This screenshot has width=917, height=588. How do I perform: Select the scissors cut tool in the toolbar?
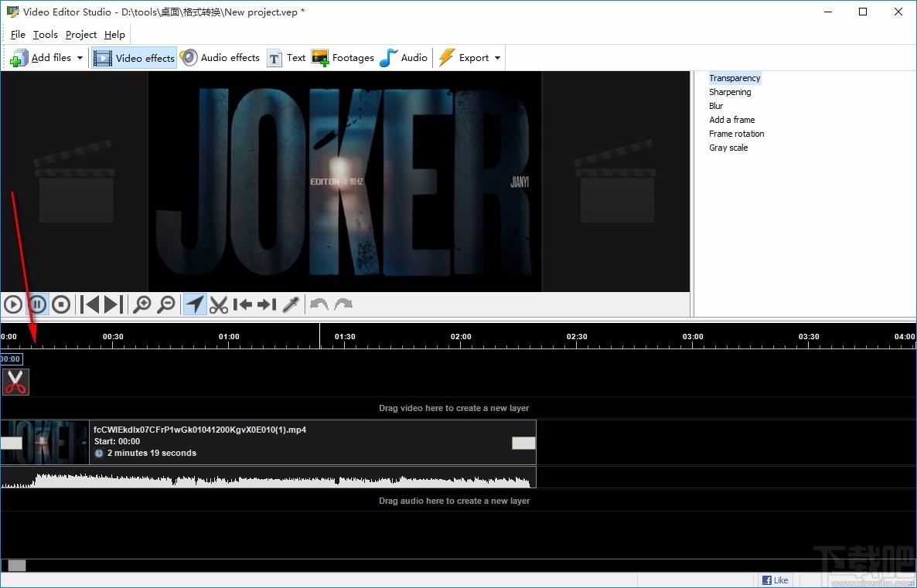pyautogui.click(x=219, y=304)
